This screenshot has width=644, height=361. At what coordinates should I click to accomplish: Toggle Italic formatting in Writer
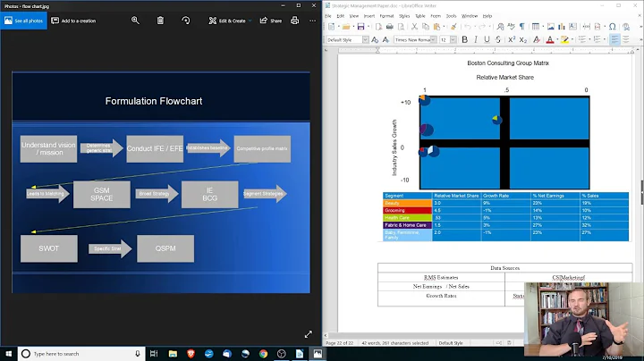point(476,39)
